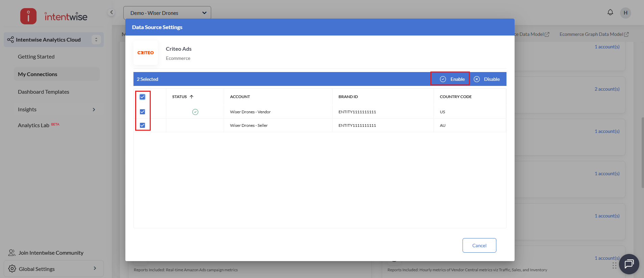Viewport: 644px width, 278px height.
Task: Go to Dashboard Templates
Action: point(44,92)
